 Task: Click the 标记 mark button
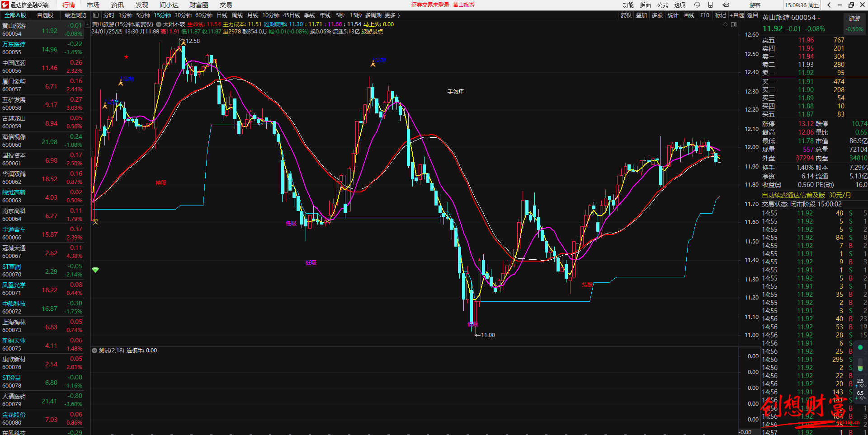point(721,15)
